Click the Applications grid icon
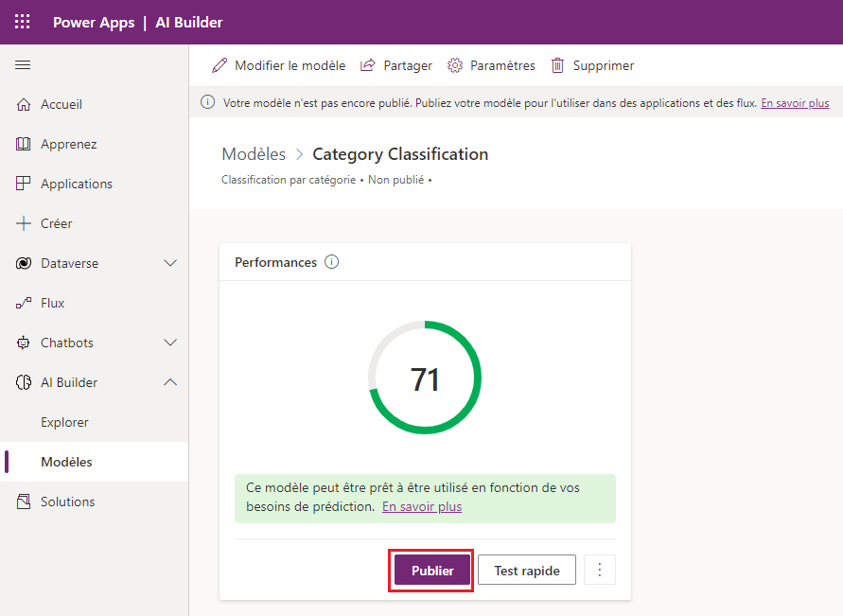 [x=23, y=184]
